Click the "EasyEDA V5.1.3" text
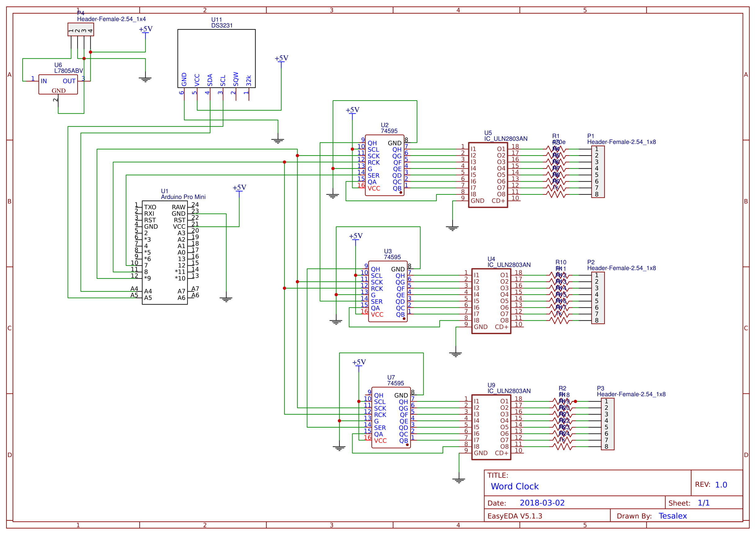The image size is (756, 535). (x=515, y=516)
